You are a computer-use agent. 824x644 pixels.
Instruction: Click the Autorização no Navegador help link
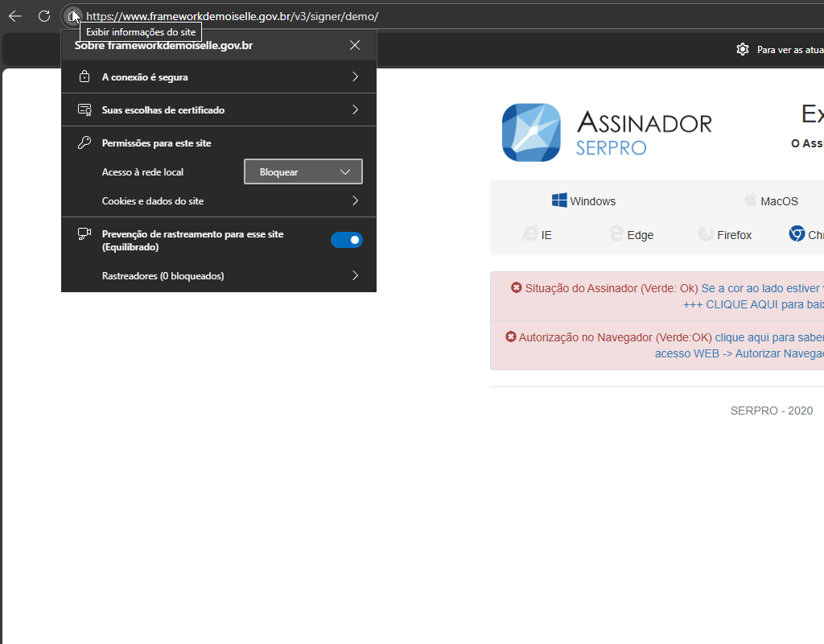768,337
